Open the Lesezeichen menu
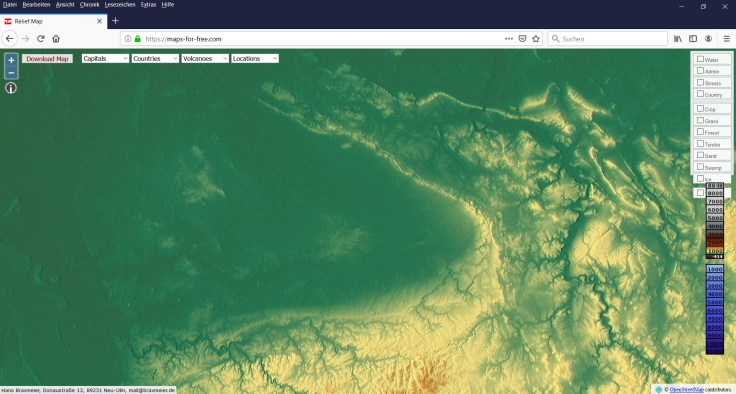The image size is (736, 394). coord(120,5)
